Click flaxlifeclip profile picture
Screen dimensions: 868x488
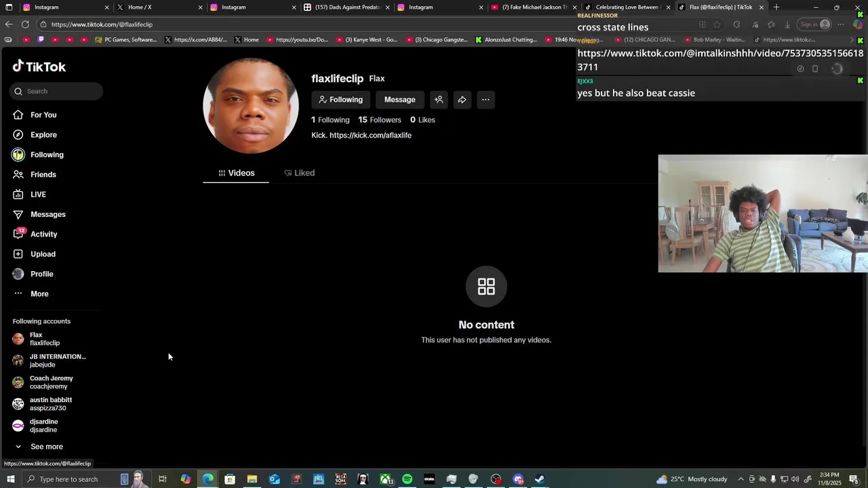click(x=251, y=106)
